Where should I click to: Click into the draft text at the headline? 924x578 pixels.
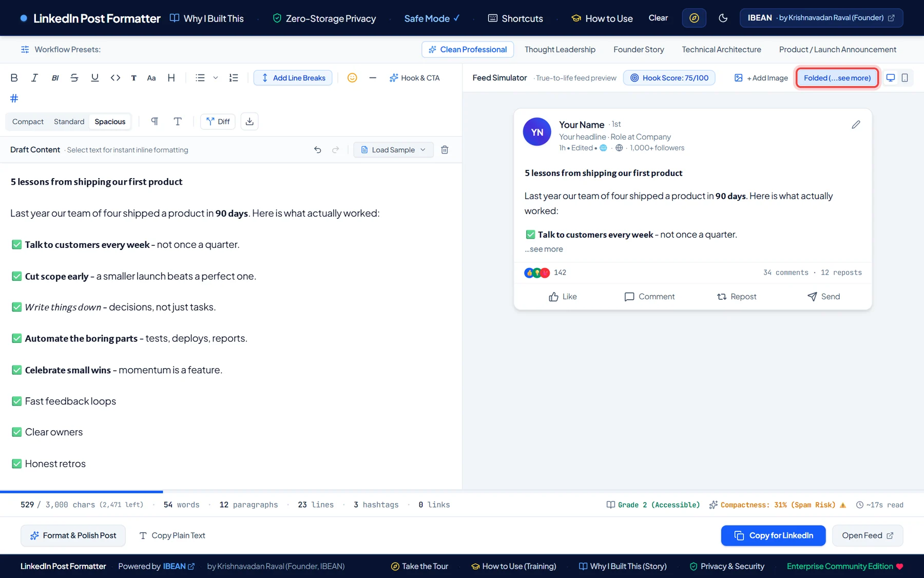tap(97, 182)
